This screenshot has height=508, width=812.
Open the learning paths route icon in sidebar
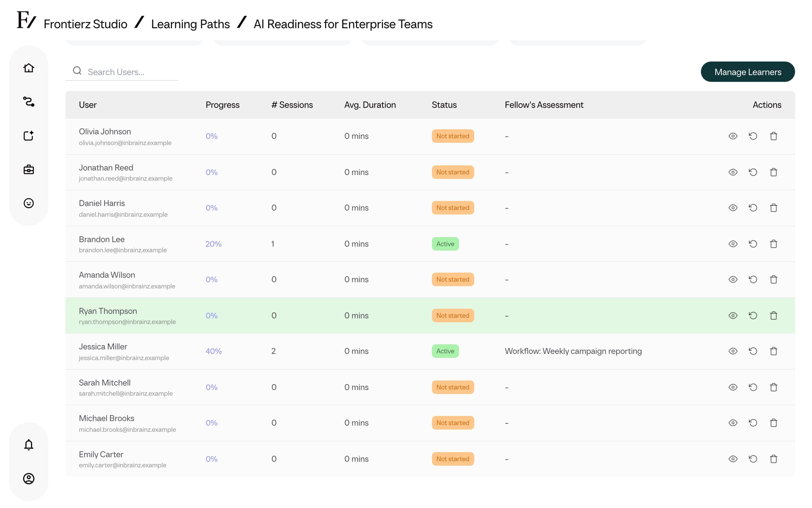pos(28,102)
